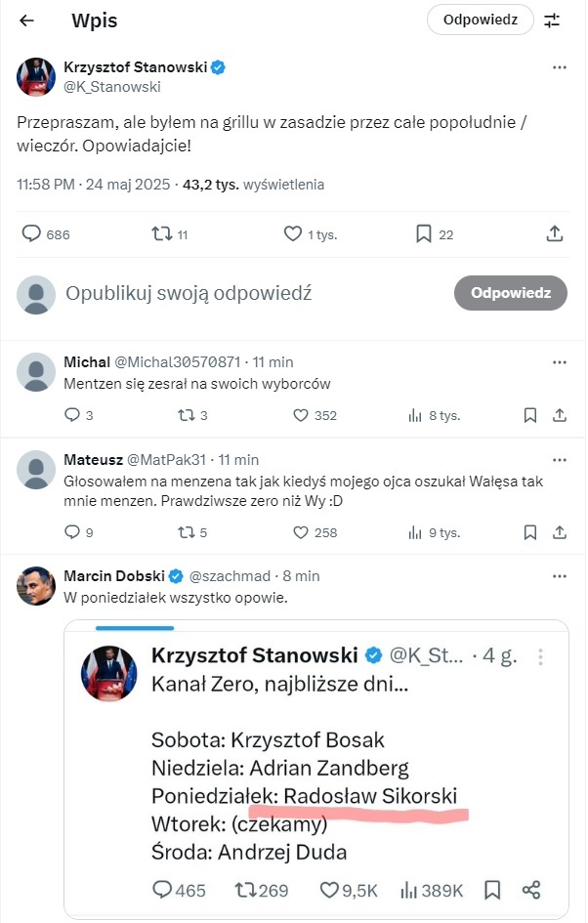This screenshot has width=588, height=923.
Task: Open more options on Michal's reply
Action: 560,362
